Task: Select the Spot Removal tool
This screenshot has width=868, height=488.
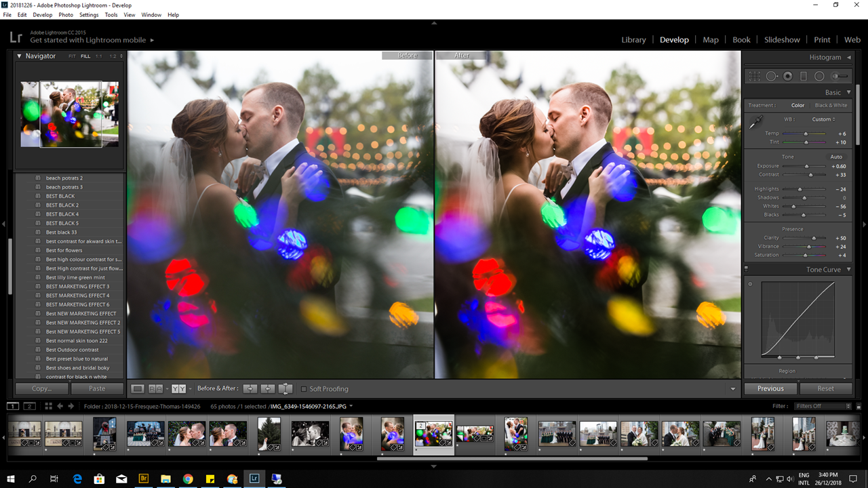Action: (x=772, y=77)
